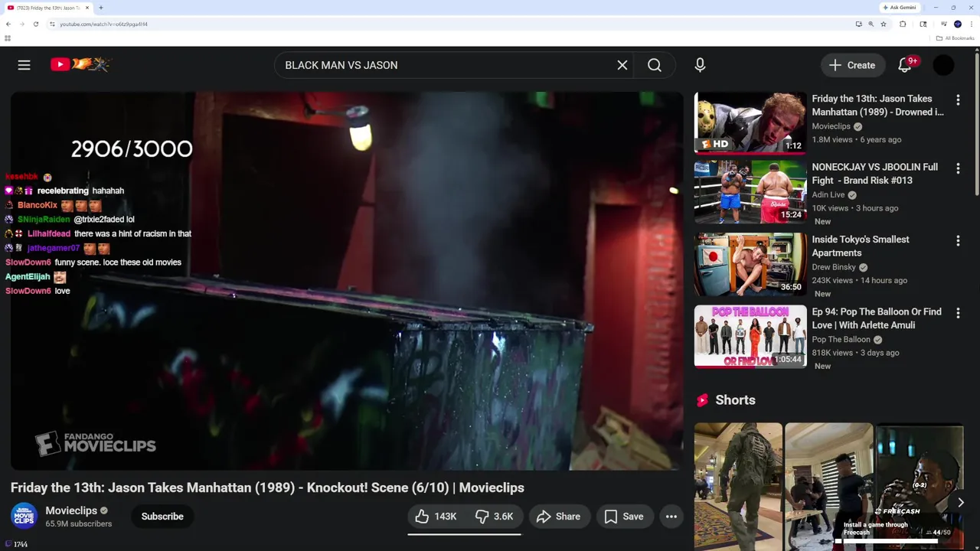The height and width of the screenshot is (551, 980).
Task: Open the Adin Live channel link
Action: tap(828, 195)
